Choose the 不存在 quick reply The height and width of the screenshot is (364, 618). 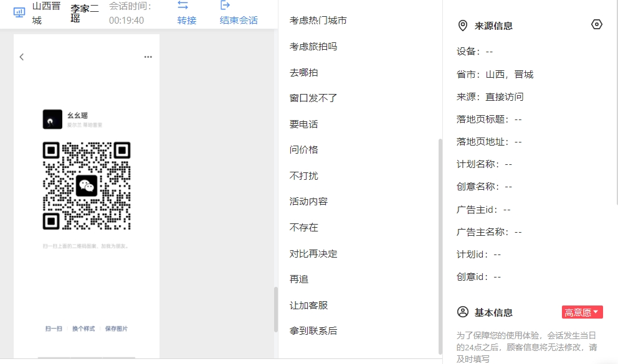303,228
